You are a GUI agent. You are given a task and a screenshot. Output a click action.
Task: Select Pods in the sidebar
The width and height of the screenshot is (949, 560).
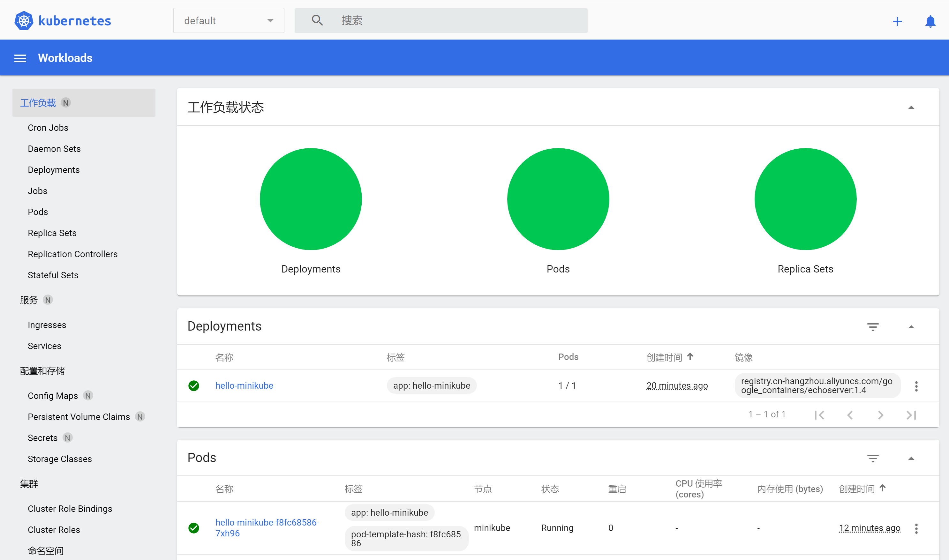click(x=37, y=212)
